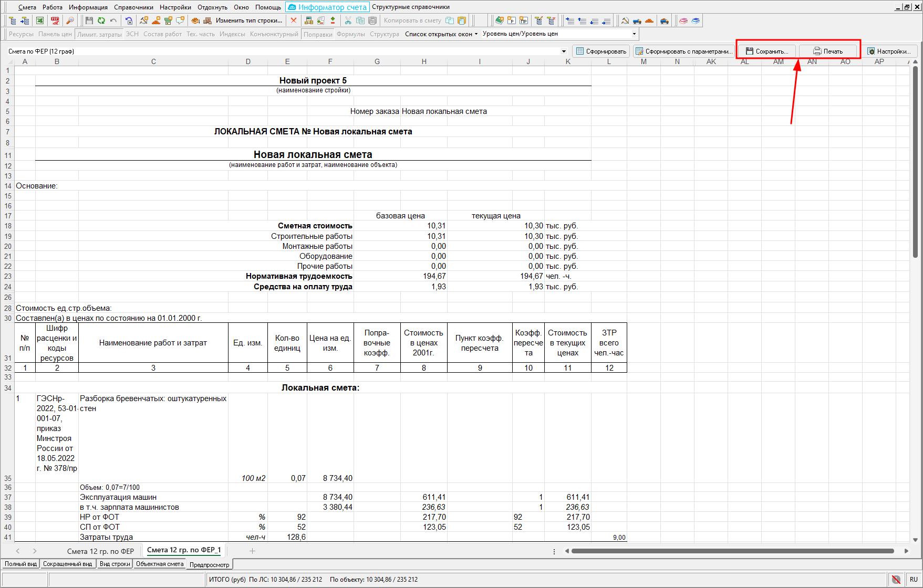Viewport: 923px width, 588px height.
Task: Open the Справочники menu
Action: (x=133, y=7)
